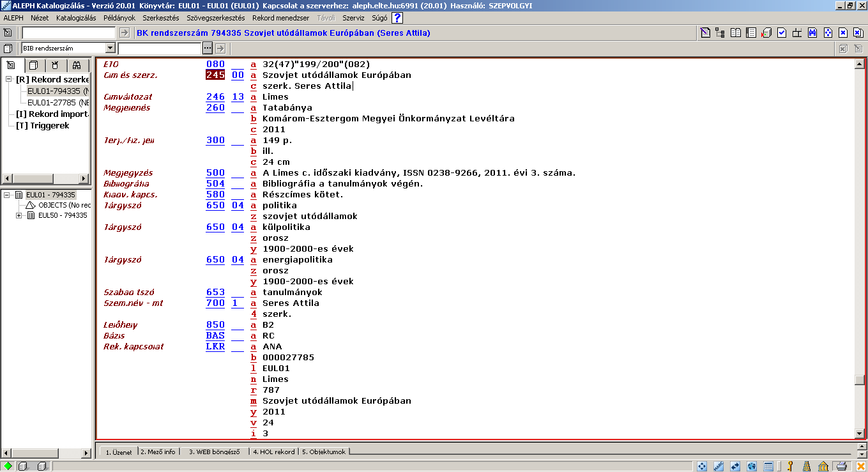Click the go arrow next to top input field
Screen dimensions: 868x472
pyautogui.click(x=124, y=33)
